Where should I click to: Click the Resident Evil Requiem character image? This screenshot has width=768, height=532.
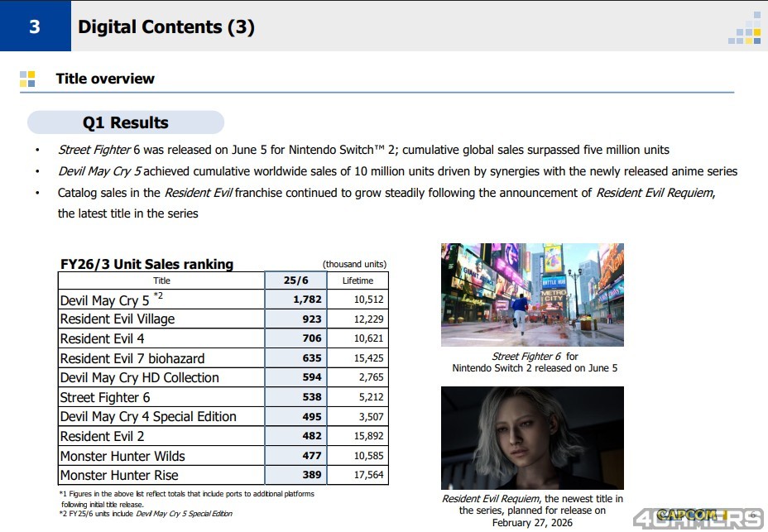coord(532,438)
